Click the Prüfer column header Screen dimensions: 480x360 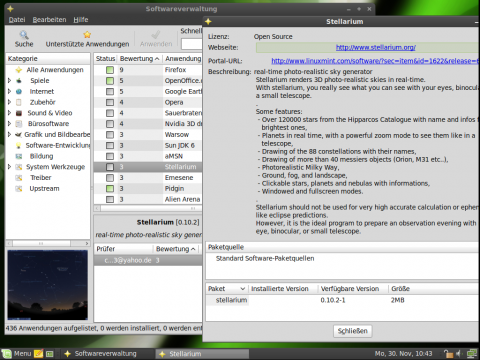click(124, 249)
